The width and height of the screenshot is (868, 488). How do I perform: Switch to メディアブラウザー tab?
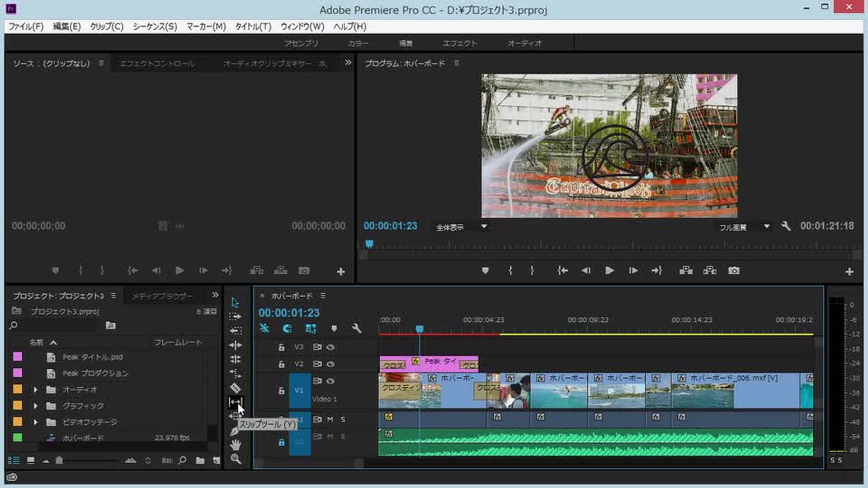(x=162, y=296)
